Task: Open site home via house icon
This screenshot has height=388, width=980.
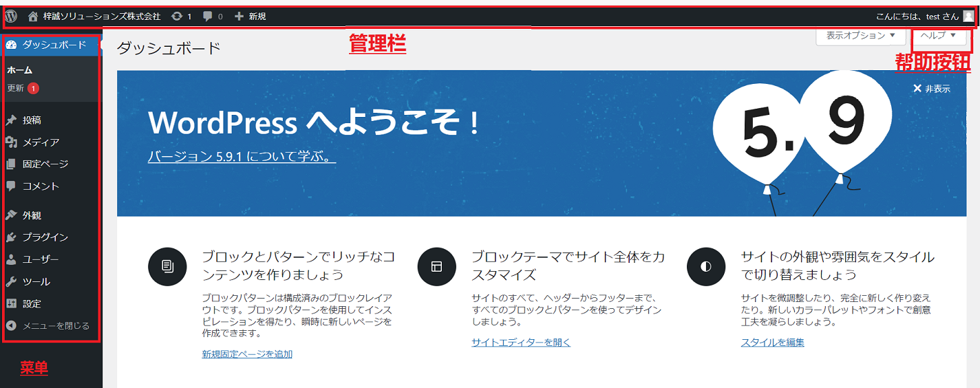Action: point(33,16)
